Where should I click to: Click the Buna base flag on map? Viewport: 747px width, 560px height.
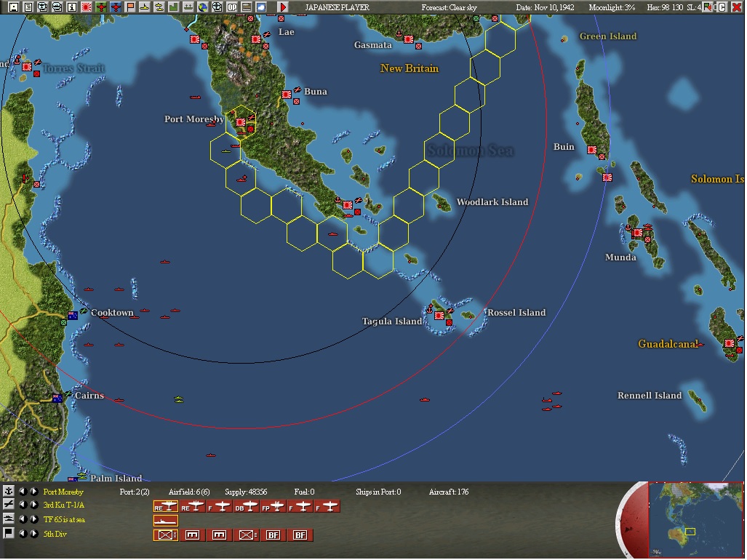tap(287, 95)
